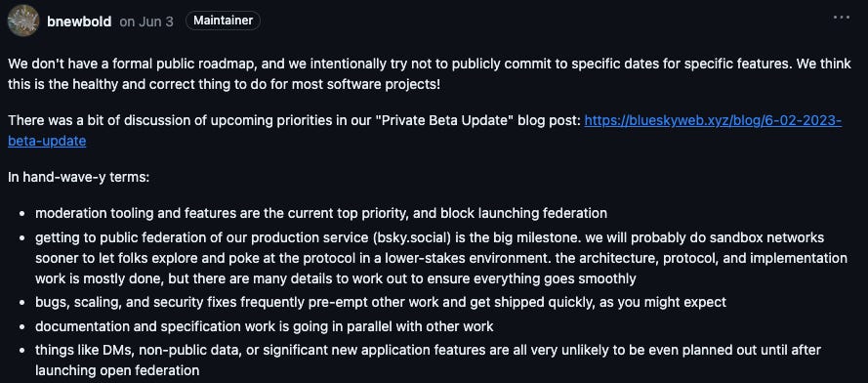Click the bullet starting "getting to public federation"
Viewport: 868px width, 383px height.
tap(441, 258)
